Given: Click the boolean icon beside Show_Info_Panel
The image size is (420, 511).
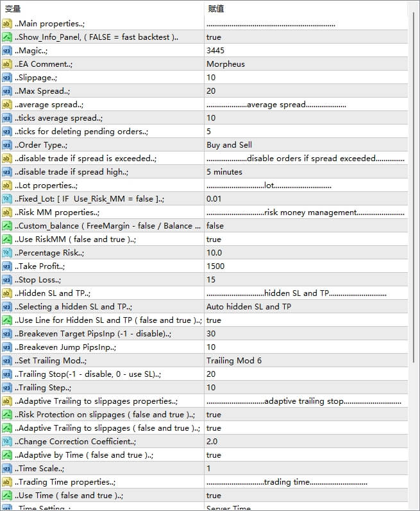Looking at the screenshot, I should tap(7, 37).
